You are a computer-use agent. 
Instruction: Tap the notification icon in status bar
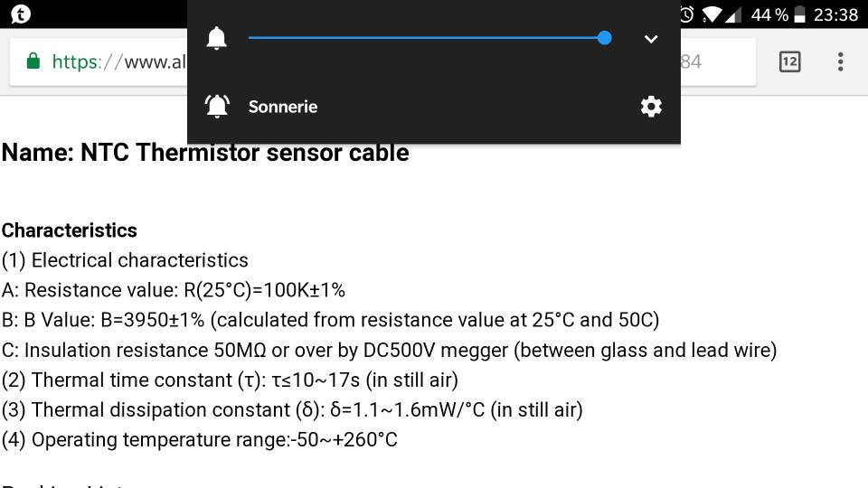pos(21,14)
